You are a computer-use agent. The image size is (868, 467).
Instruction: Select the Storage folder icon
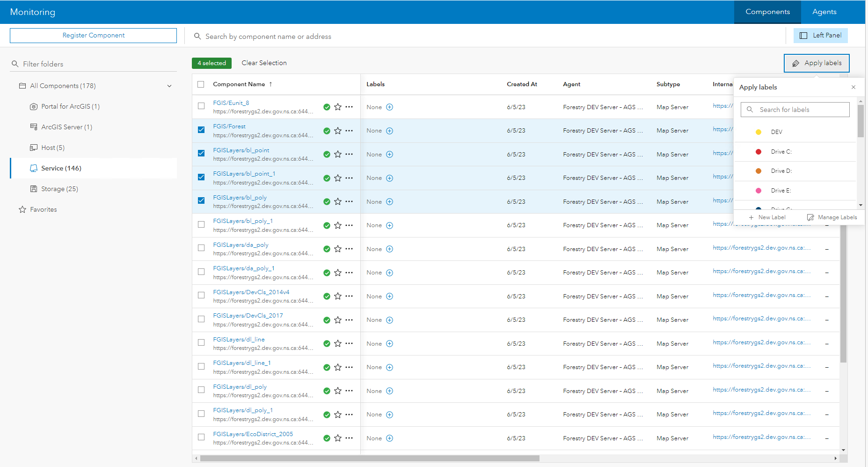click(34, 189)
